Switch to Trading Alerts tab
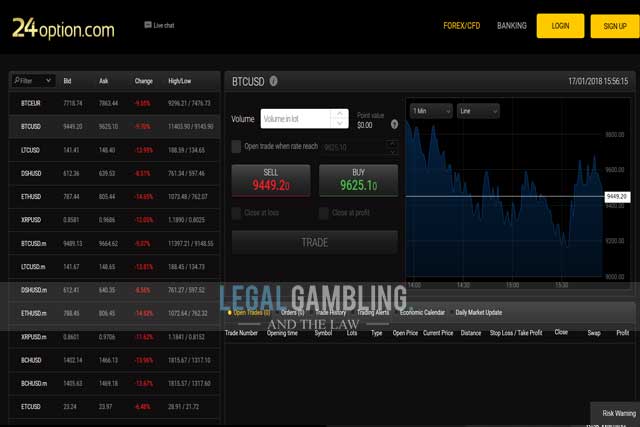The height and width of the screenshot is (427, 640). (373, 313)
